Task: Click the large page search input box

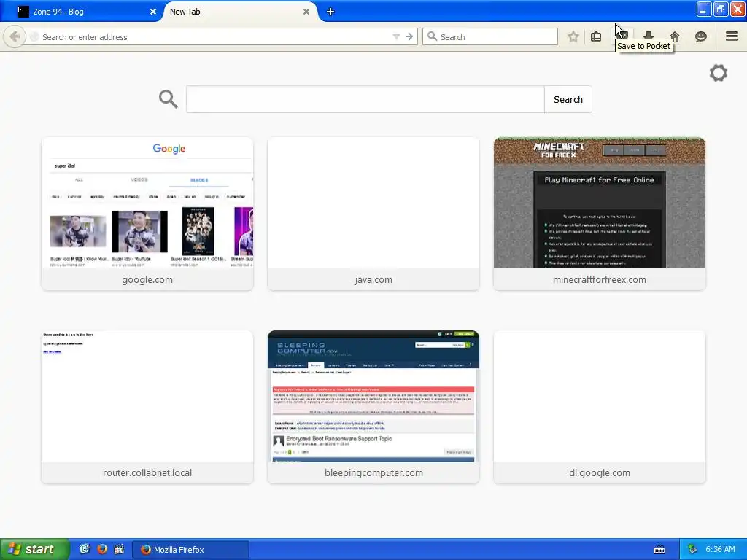Action: pyautogui.click(x=365, y=99)
